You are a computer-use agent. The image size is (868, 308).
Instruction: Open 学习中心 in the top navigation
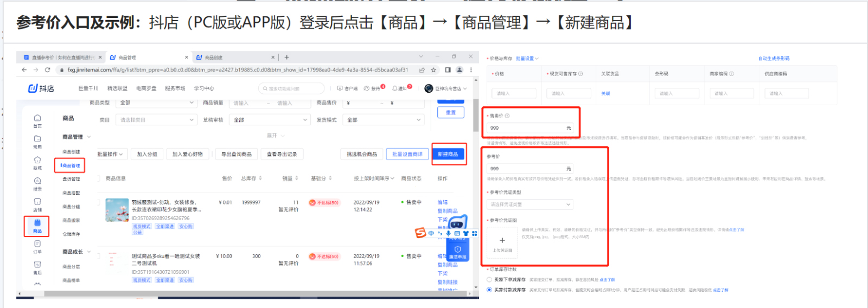click(x=204, y=88)
